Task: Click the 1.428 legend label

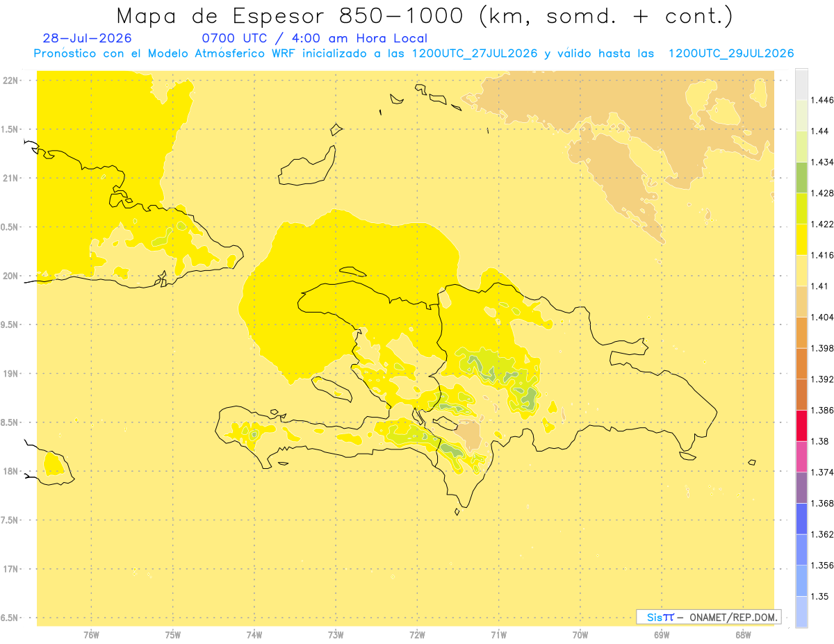Action: (x=823, y=193)
